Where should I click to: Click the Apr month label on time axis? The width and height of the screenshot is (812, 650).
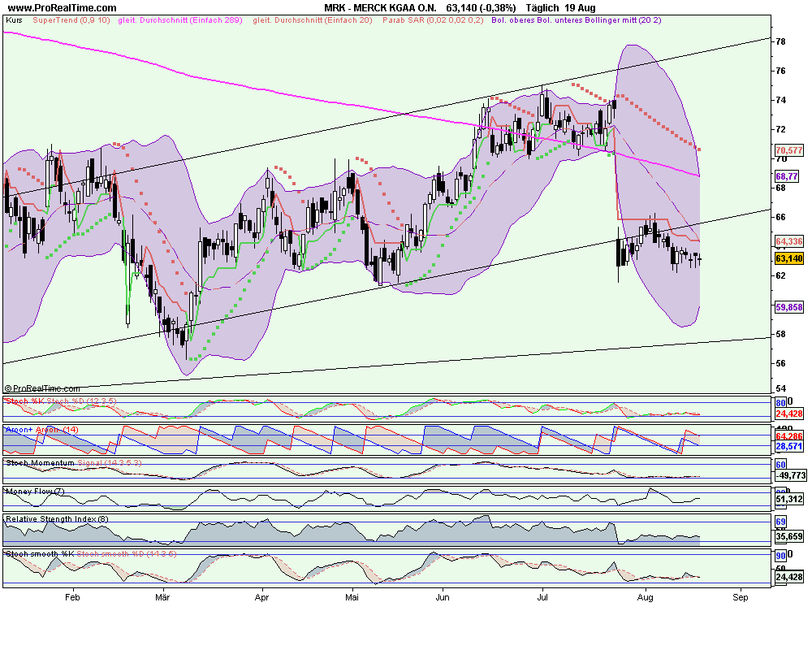pos(262,597)
